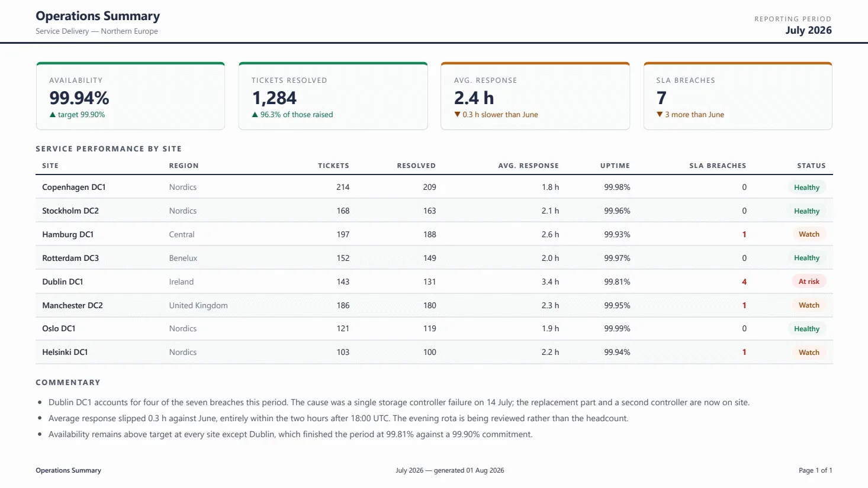Click "Service Delivery — Northern Europe" subtitle

point(97,31)
